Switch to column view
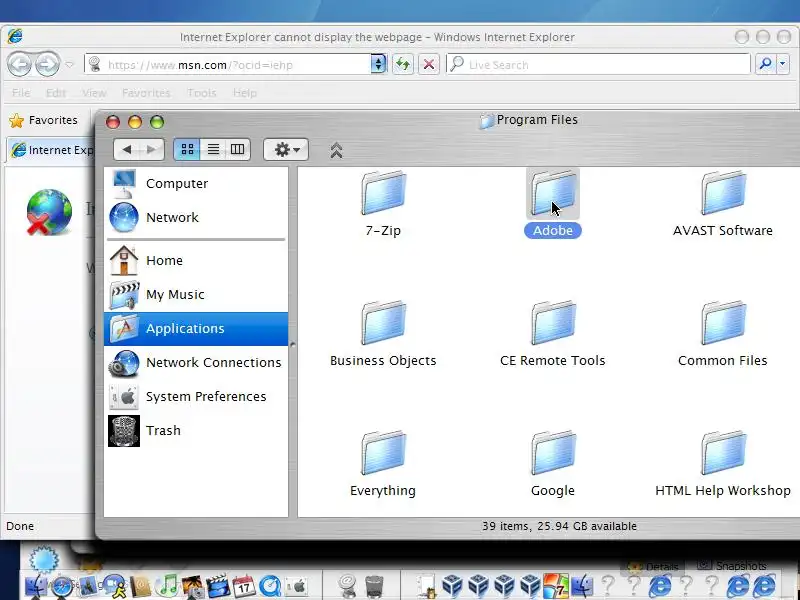Image resolution: width=800 pixels, height=600 pixels. pos(238,149)
